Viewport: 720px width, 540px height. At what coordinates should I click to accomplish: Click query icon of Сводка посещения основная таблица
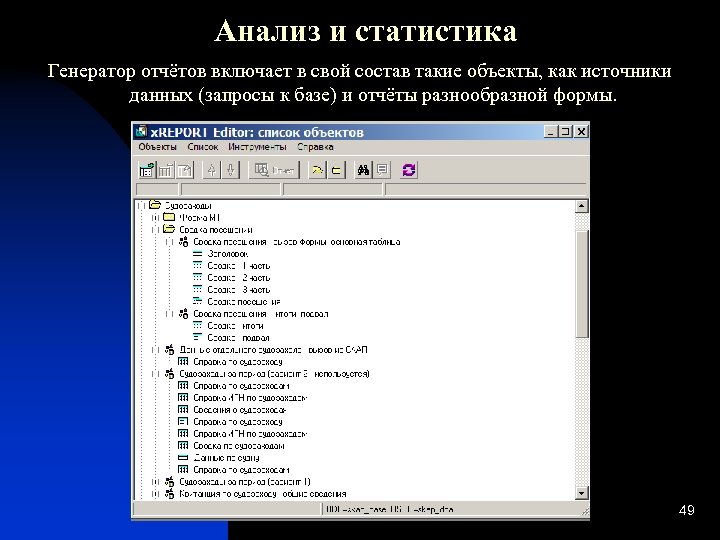(183, 242)
